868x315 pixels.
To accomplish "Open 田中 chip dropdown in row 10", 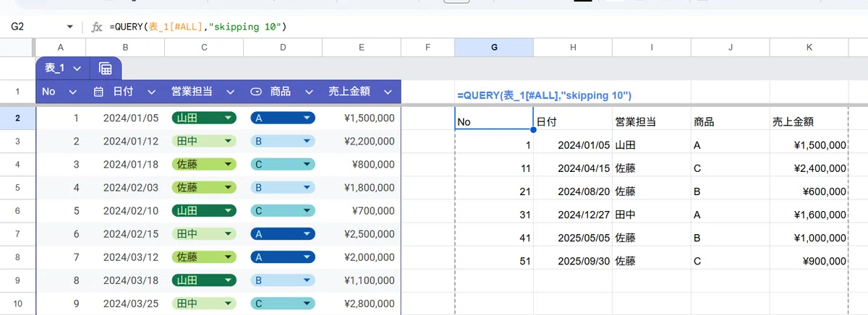I will click(229, 304).
